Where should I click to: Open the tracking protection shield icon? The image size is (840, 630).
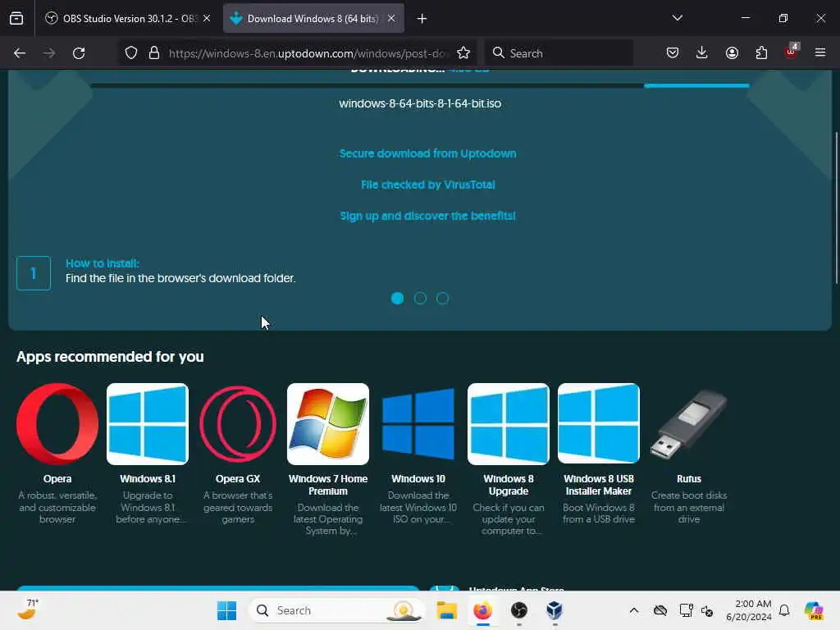[x=131, y=53]
